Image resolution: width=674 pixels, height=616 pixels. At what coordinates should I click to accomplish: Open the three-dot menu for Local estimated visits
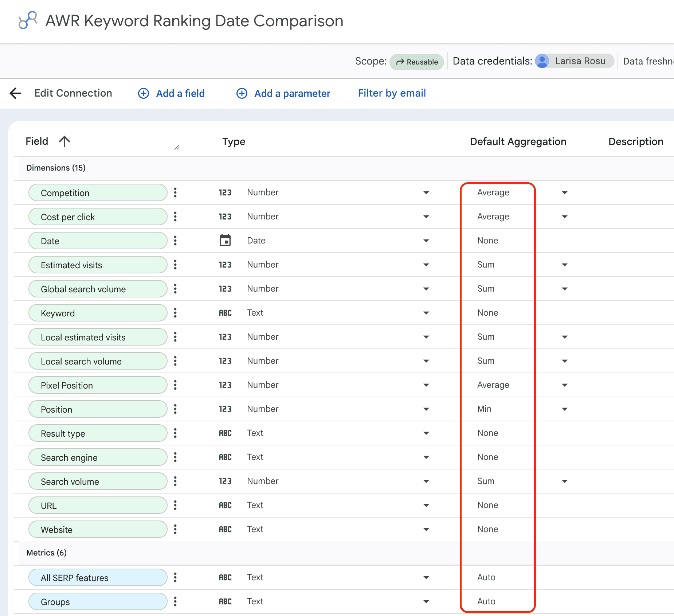point(175,337)
